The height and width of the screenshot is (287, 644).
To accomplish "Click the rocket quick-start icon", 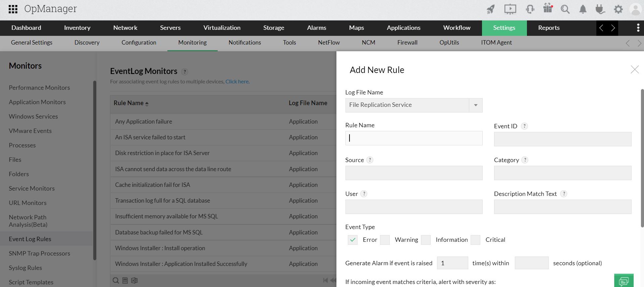I will (491, 9).
